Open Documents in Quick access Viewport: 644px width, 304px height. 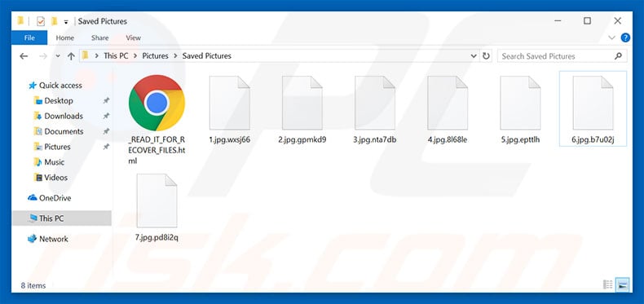click(x=64, y=131)
